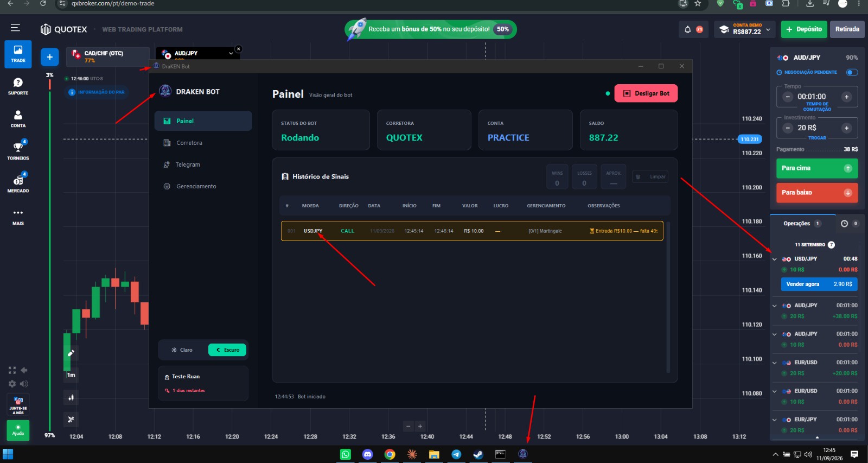868x463 pixels.
Task: Open the Conta section in the sidebar
Action: pos(18,119)
